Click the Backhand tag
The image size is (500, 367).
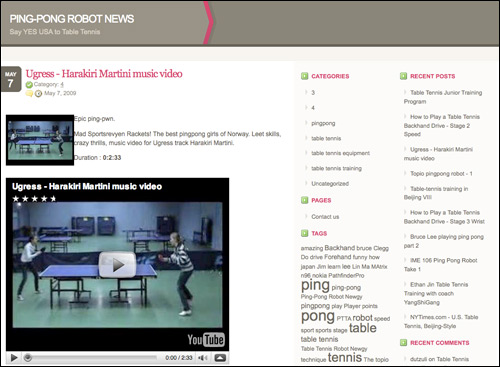tap(340, 248)
